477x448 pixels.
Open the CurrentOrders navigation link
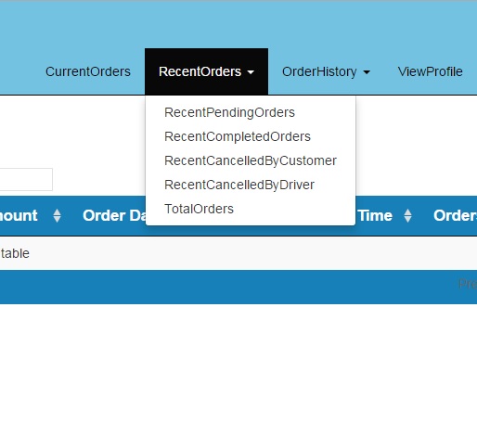88,71
